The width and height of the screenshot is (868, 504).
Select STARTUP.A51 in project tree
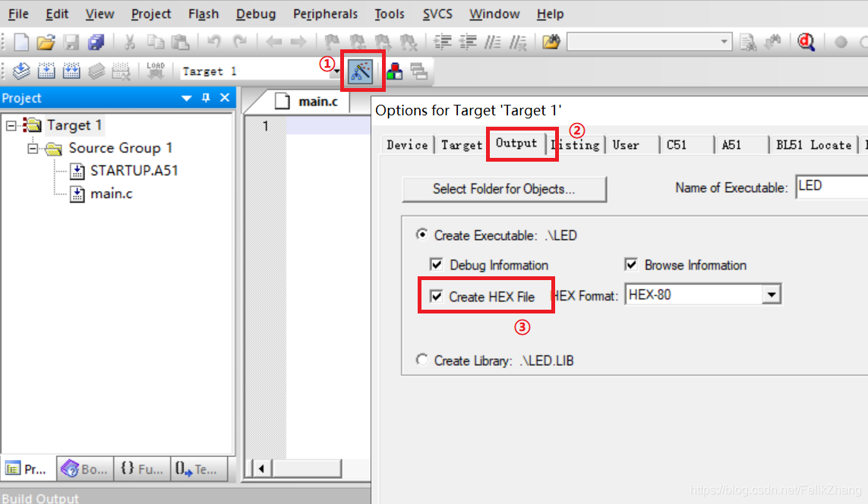tap(134, 170)
